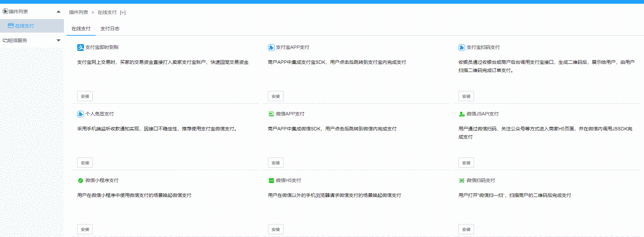The width and height of the screenshot is (644, 237).
Task: Open the 短信服务 sidebar menu
Action: [18, 40]
